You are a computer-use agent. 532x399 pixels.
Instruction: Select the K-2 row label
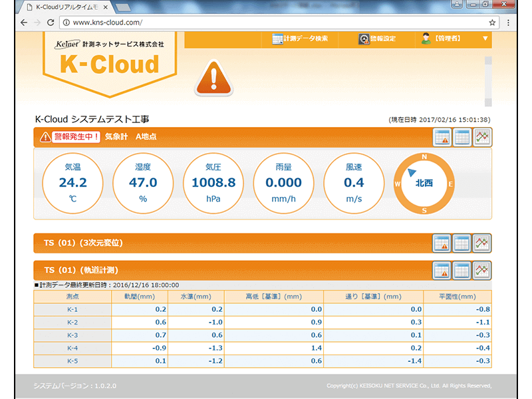point(72,323)
